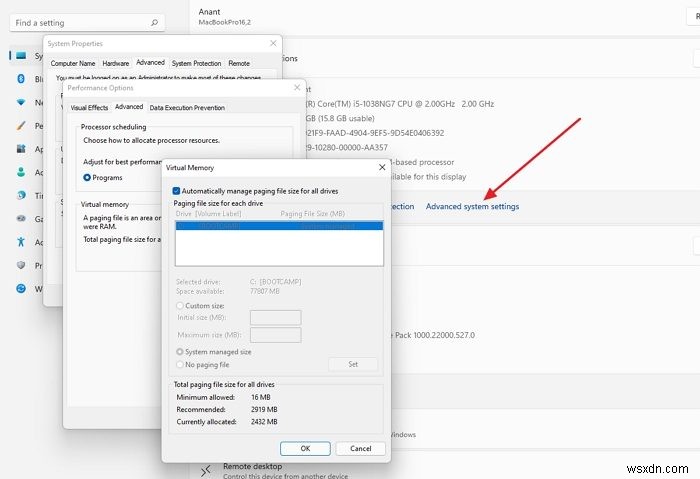Switch to Data Execution Prevention tab
The image size is (700, 479).
pos(187,108)
